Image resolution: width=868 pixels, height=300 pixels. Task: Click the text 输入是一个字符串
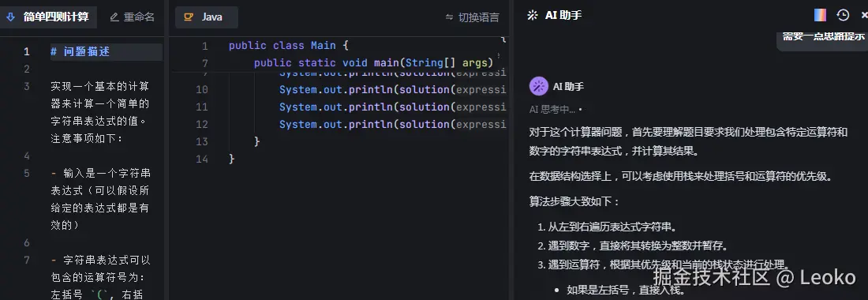tap(107, 173)
